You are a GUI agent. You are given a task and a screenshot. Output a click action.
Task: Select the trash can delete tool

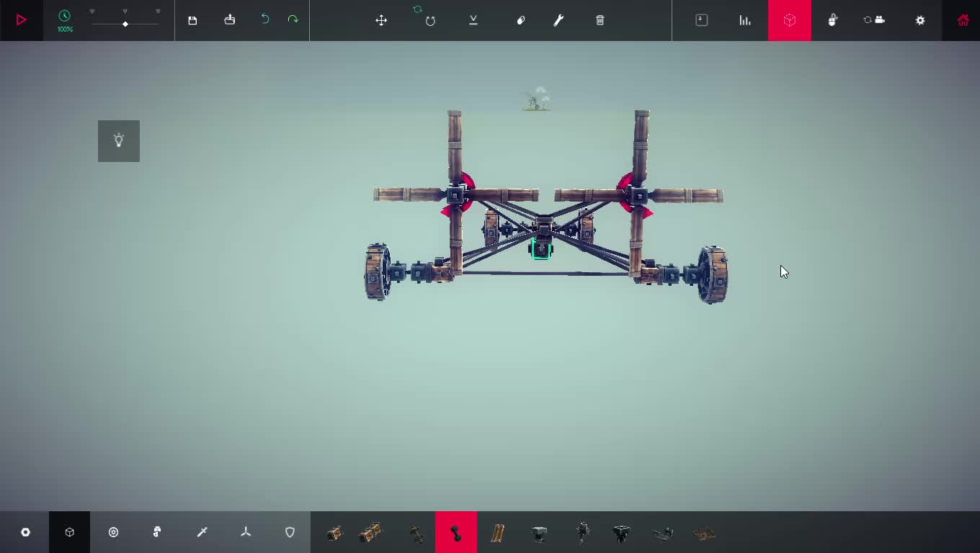(x=600, y=20)
